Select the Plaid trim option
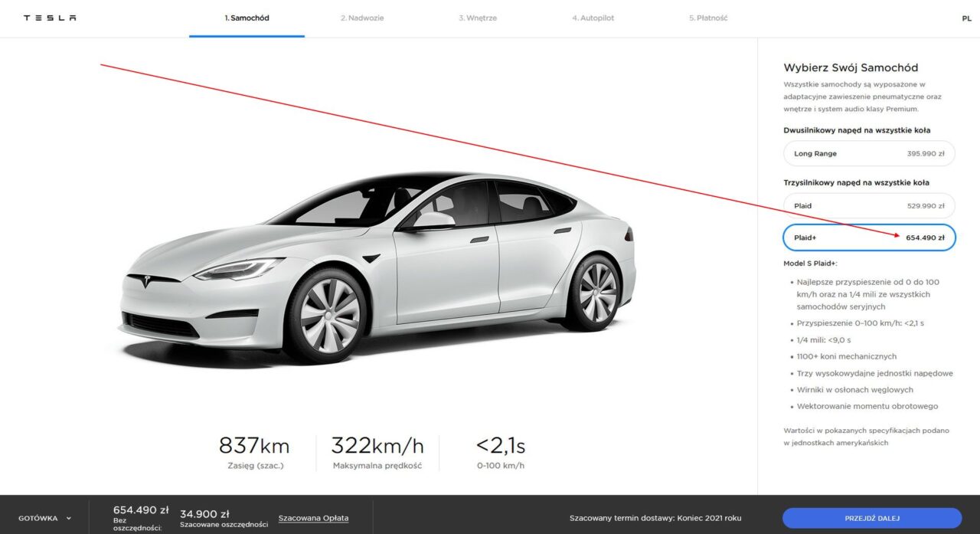This screenshot has width=980, height=534. 869,206
